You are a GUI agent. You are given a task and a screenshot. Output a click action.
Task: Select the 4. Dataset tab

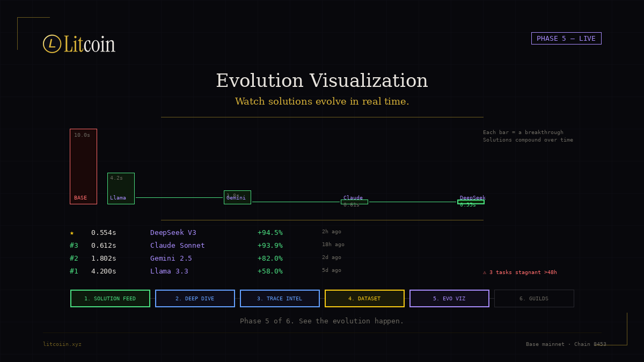[x=364, y=299]
